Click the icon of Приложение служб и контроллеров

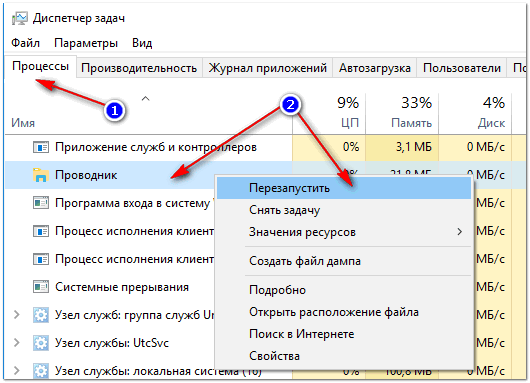point(41,147)
